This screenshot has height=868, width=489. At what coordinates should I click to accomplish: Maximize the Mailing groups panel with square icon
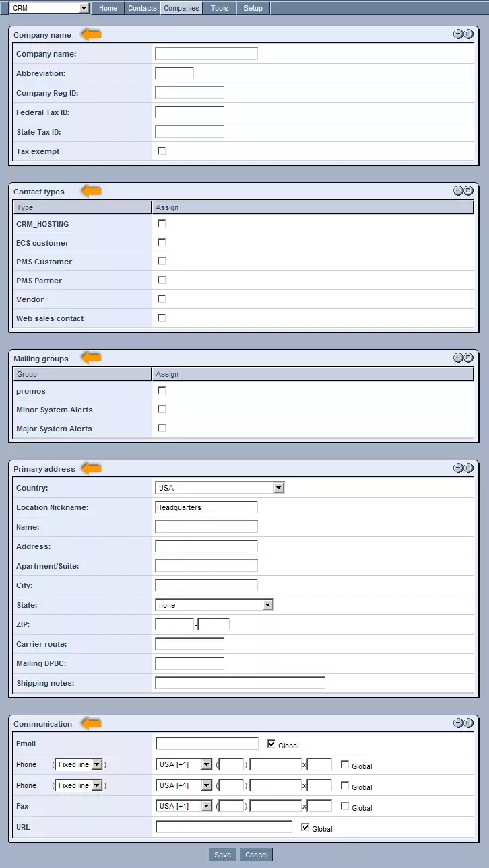coord(468,357)
